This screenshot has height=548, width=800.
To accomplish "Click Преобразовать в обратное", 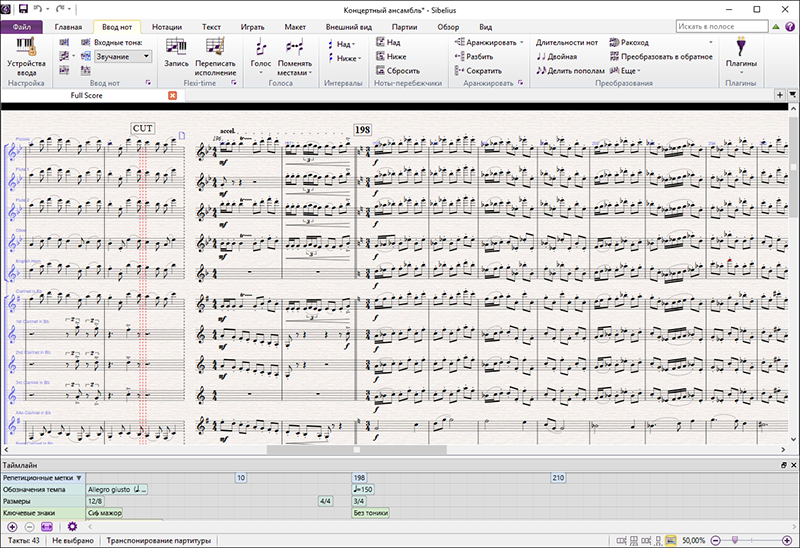I will 661,57.
